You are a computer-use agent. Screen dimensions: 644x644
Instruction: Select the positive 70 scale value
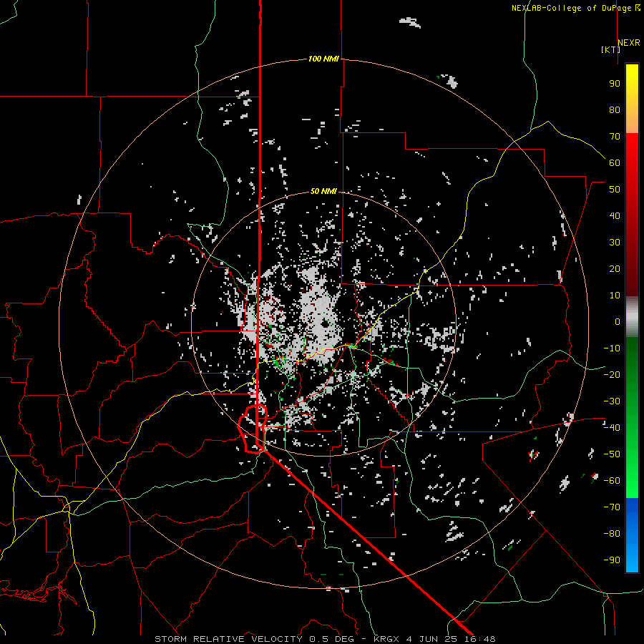pos(615,137)
